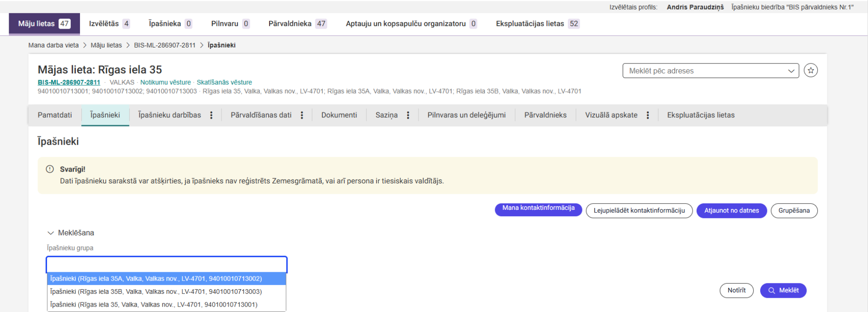
Task: Open Ekspluatācijas lietas section tab
Action: coord(701,115)
